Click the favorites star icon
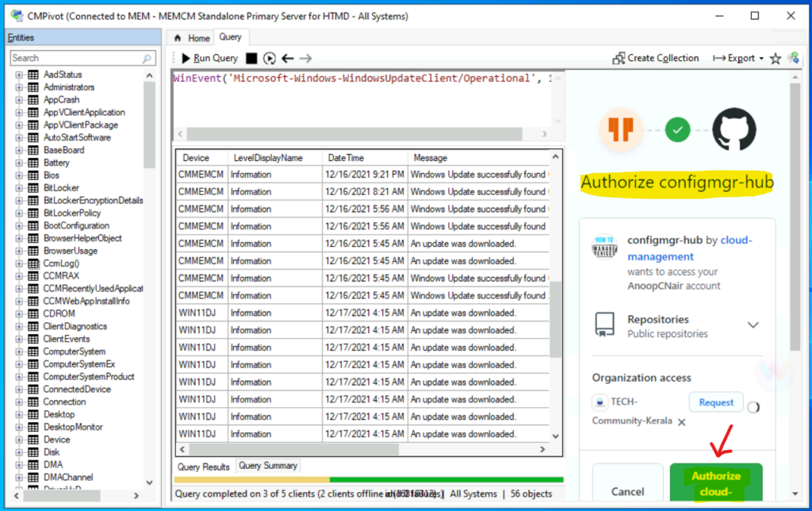 [x=776, y=58]
